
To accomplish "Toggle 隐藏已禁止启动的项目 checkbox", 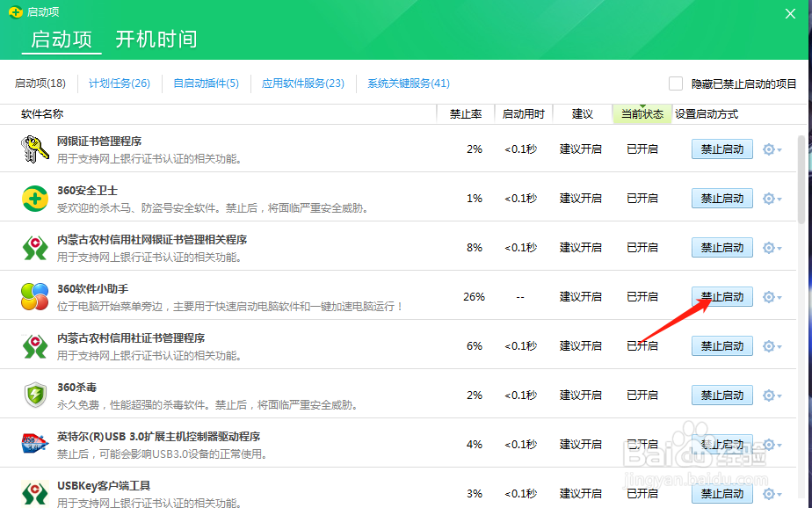I will [676, 83].
